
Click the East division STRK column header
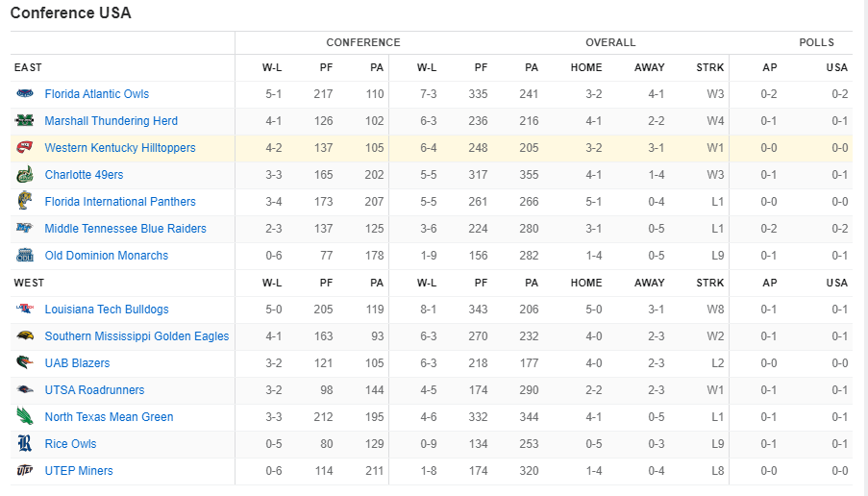(709, 67)
